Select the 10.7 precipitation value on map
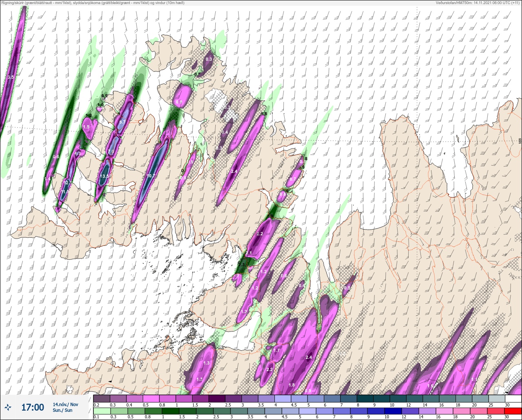Viewport: 522px width, 420px height. 151,176
